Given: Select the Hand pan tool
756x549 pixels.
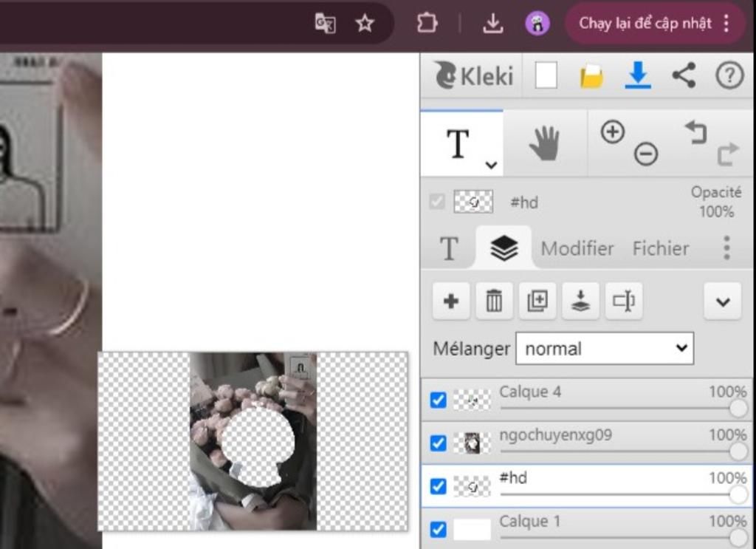Looking at the screenshot, I should (545, 144).
